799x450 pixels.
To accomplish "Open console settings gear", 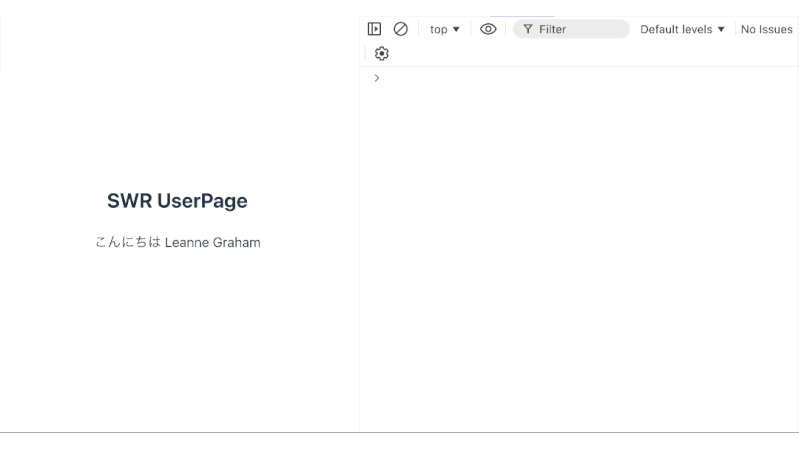I will (x=381, y=53).
